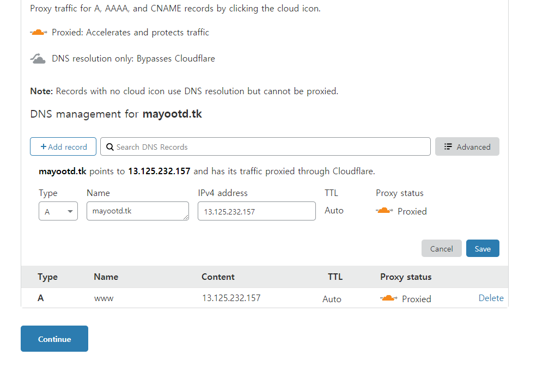This screenshot has height=392, width=543.
Task: Click the Auto TTL cell of www record
Action: [x=332, y=299]
